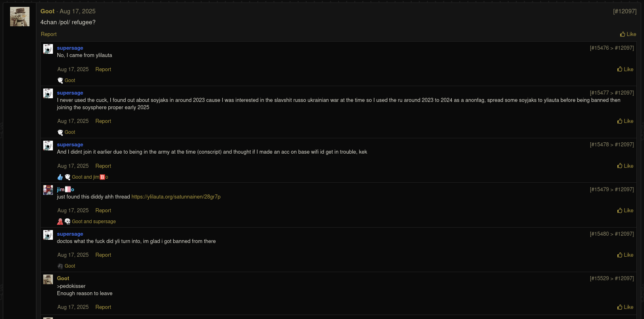Viewport: 644px width, 319px height.
Task: Like Goot's top post about 4chan refugee
Action: click(628, 34)
